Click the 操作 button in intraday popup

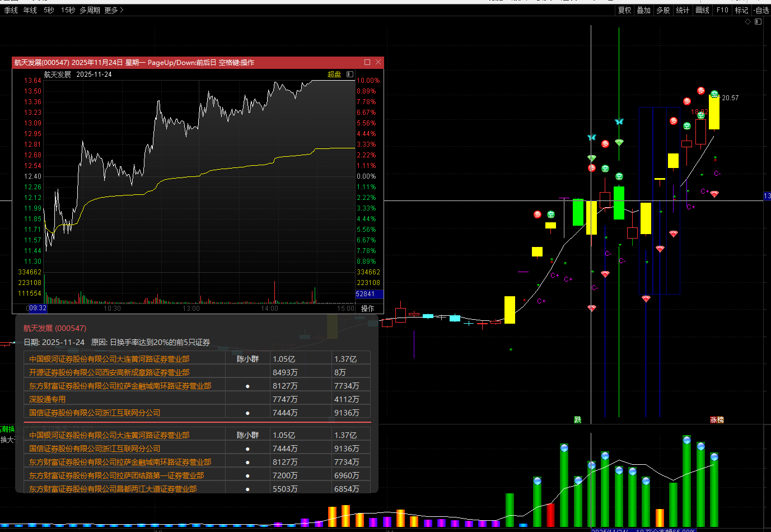click(x=367, y=309)
